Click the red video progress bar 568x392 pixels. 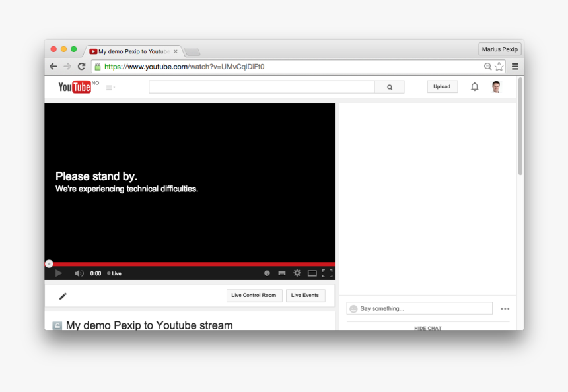(192, 264)
